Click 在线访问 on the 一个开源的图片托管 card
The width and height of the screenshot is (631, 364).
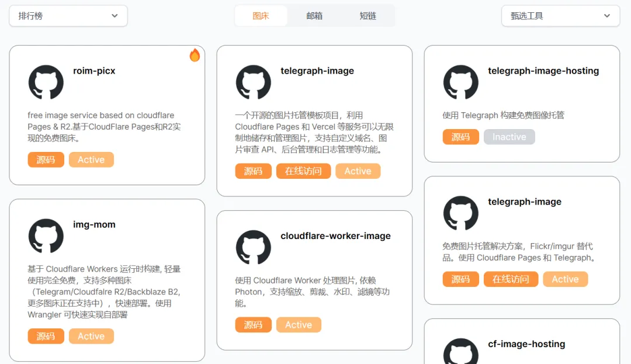(303, 171)
